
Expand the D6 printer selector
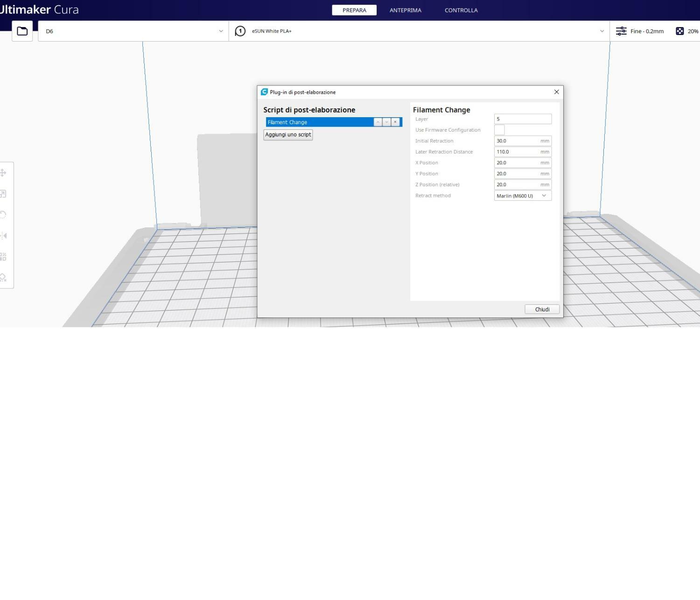[x=133, y=31]
